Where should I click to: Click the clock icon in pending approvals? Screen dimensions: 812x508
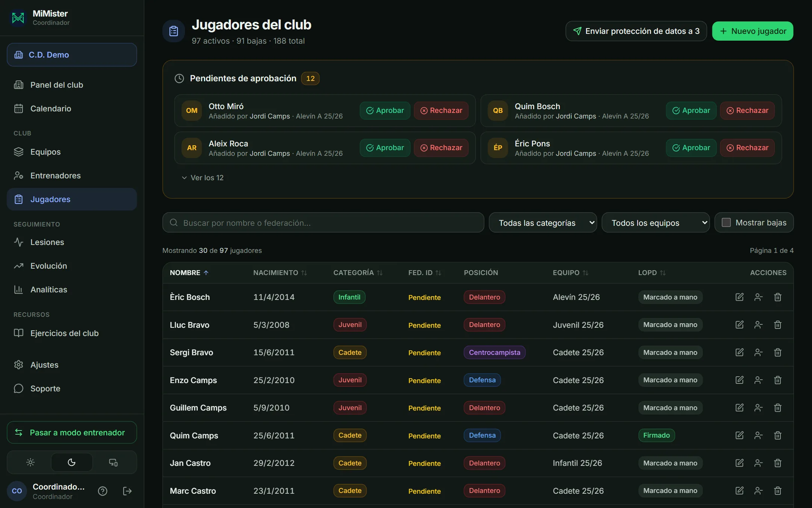coord(179,78)
